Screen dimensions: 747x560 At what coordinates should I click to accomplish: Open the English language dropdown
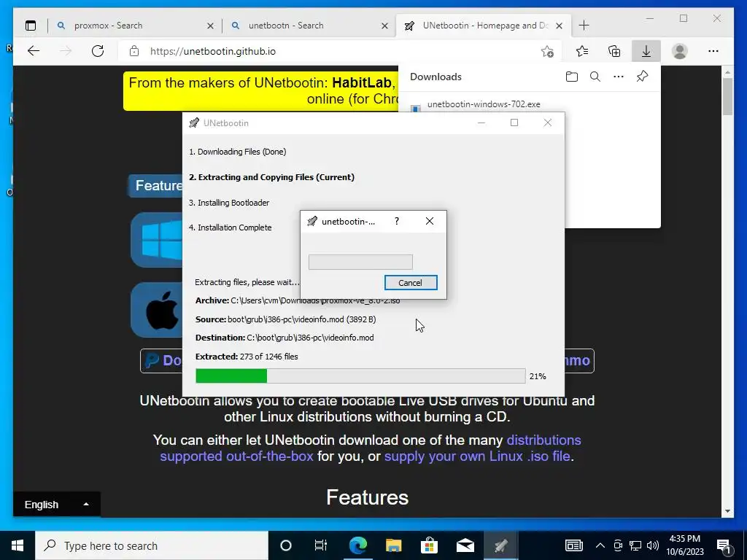57,505
